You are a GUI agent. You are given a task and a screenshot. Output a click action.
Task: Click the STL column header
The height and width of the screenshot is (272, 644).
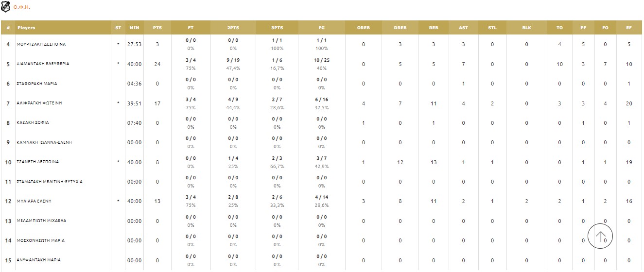click(492, 28)
